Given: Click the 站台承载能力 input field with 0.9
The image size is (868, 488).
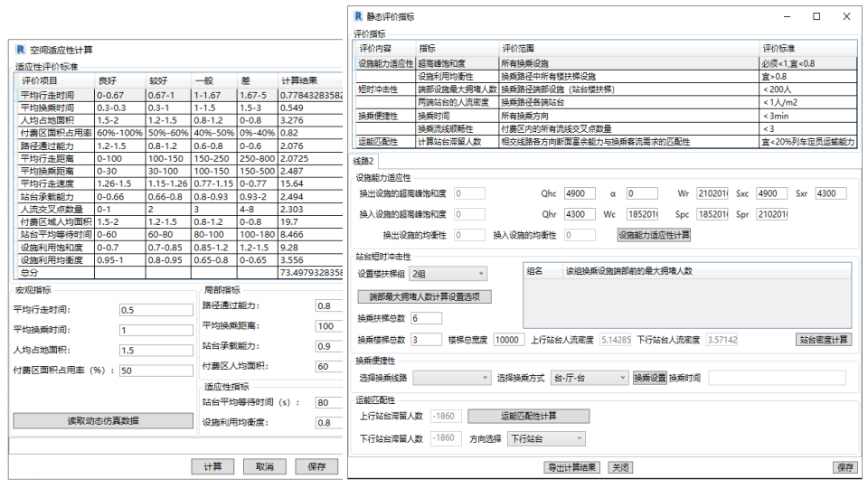Looking at the screenshot, I should 329,346.
